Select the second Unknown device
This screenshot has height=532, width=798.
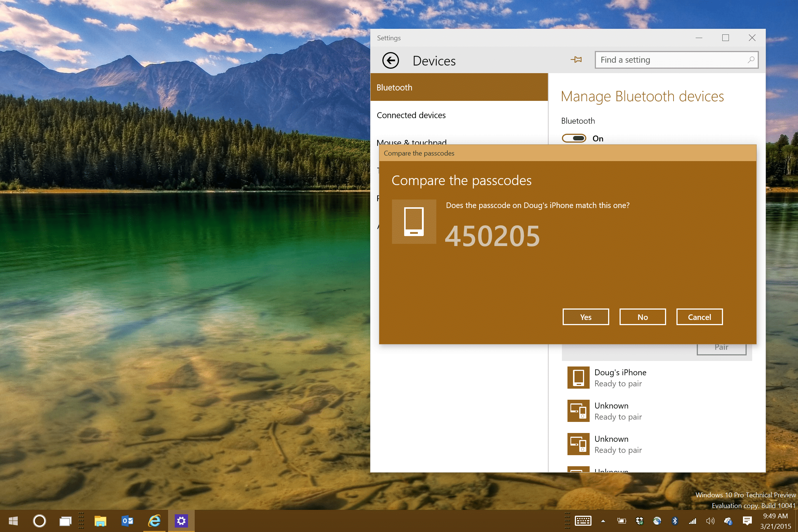[656, 444]
